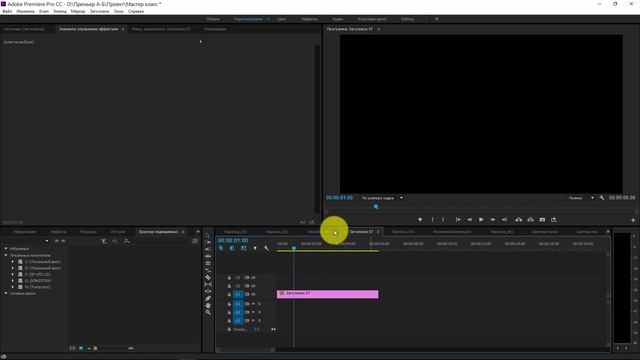The image size is (640, 360).
Task: Toggle V3 track output eye
Action: pyautogui.click(x=253, y=278)
